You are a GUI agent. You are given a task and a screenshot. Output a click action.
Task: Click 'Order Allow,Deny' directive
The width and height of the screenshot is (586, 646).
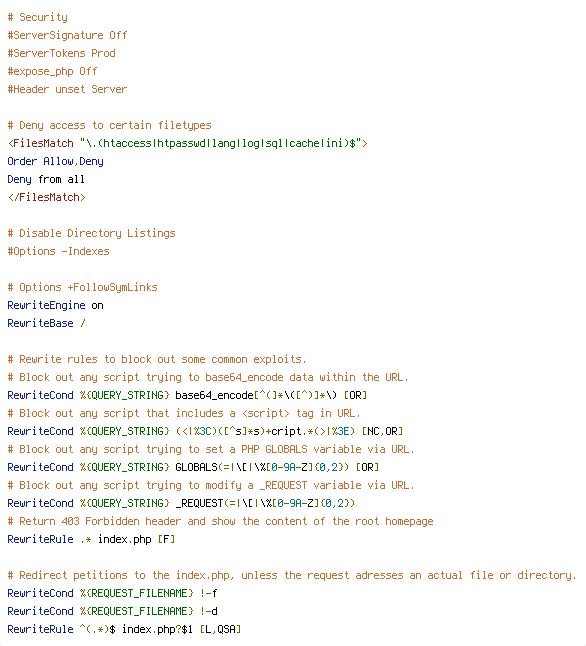point(55,162)
